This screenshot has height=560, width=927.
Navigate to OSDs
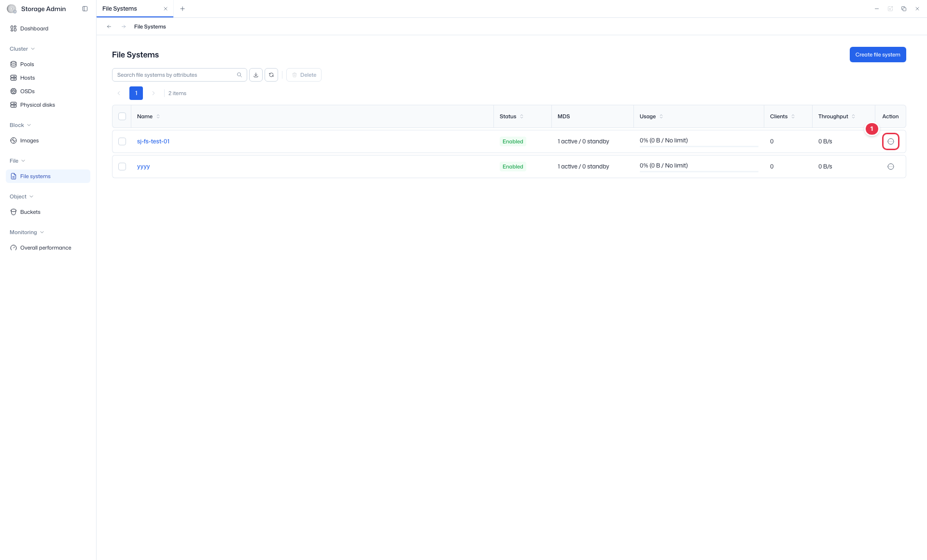tap(23, 91)
